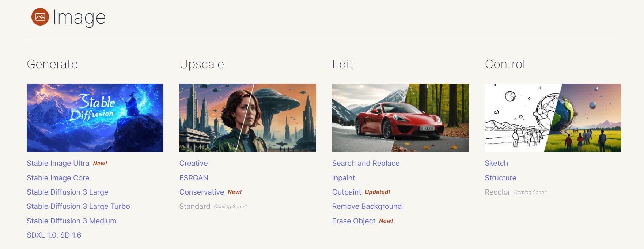Open the Creative upscale link
This screenshot has height=249, width=644.
pos(194,163)
